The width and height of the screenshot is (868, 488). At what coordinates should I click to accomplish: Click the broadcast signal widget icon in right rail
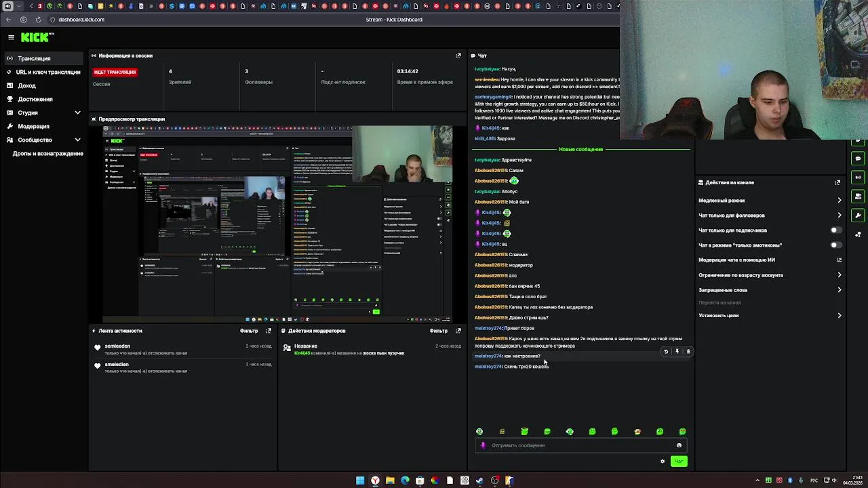pyautogui.click(x=858, y=178)
